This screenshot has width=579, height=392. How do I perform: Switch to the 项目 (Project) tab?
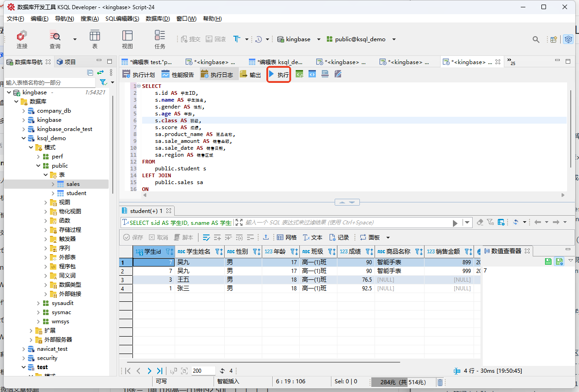tap(66, 62)
